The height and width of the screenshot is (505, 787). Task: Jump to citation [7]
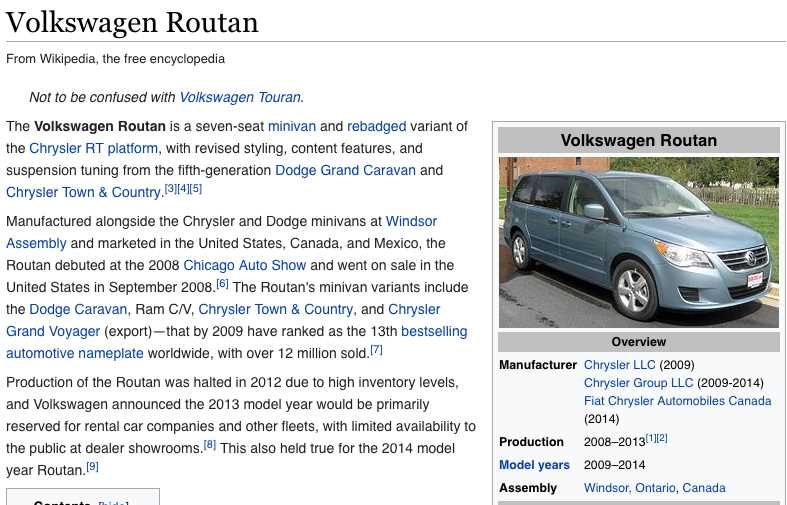376,350
